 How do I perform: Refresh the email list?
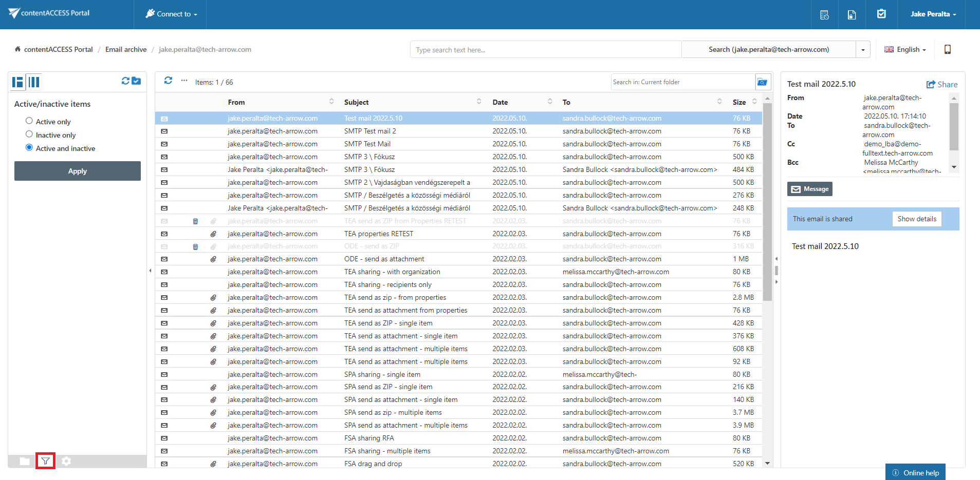point(168,81)
